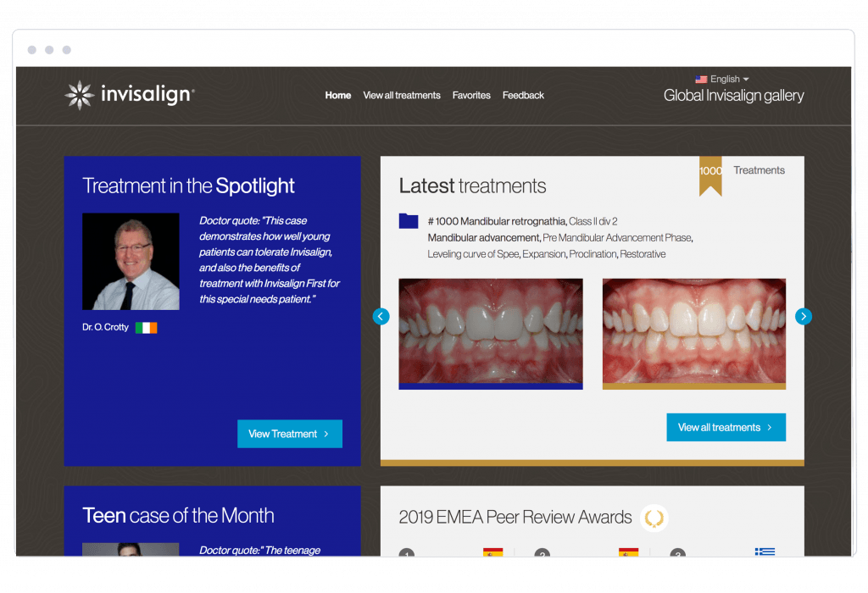Open Dr. O. Crotty's portrait photo
Image resolution: width=868 pixels, height=593 pixels.
tap(131, 261)
